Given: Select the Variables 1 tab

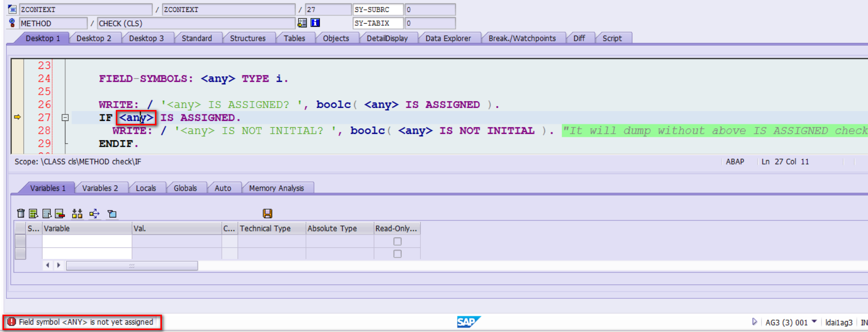Looking at the screenshot, I should point(48,188).
